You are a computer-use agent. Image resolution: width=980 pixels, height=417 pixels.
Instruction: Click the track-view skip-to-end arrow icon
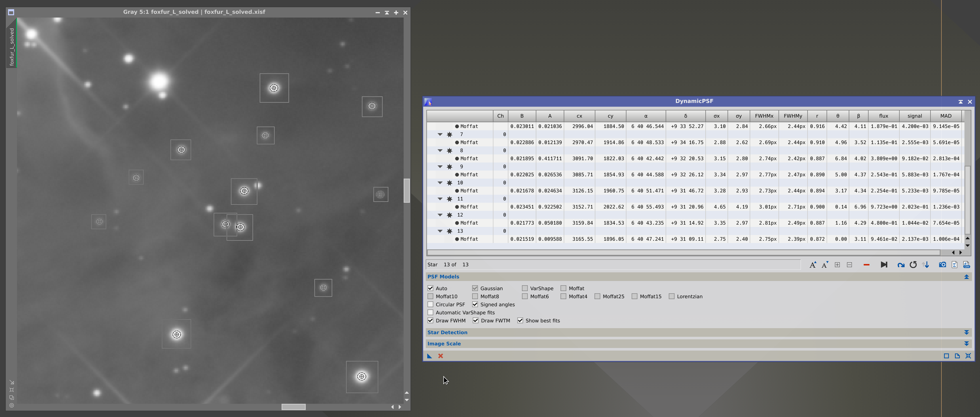(884, 265)
